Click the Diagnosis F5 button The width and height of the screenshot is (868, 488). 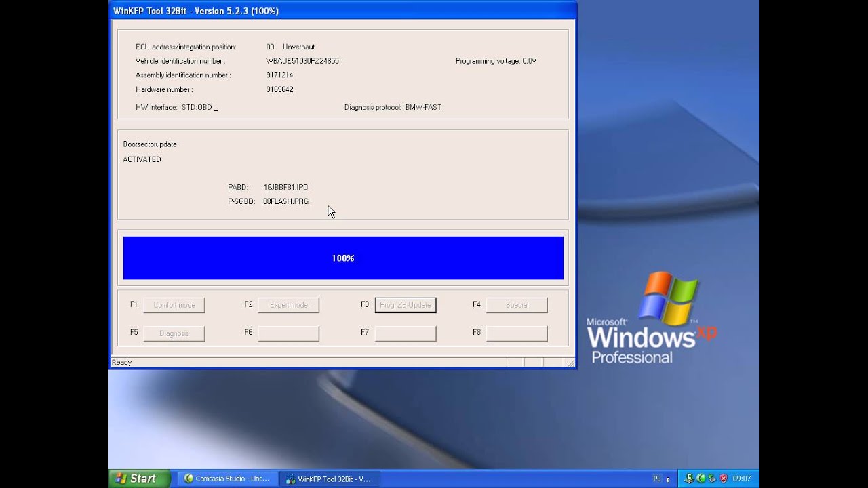174,333
